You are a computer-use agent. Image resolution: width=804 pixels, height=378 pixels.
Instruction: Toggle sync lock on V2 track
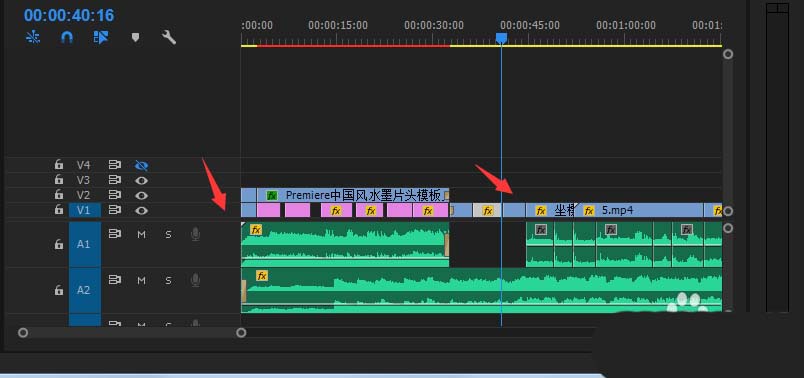click(115, 195)
